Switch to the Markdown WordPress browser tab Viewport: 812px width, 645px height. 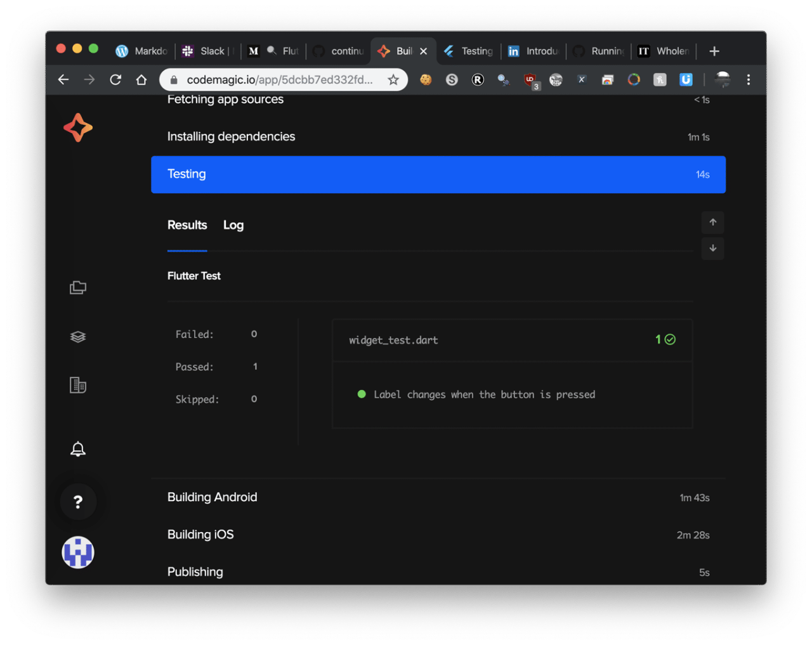[x=141, y=51]
